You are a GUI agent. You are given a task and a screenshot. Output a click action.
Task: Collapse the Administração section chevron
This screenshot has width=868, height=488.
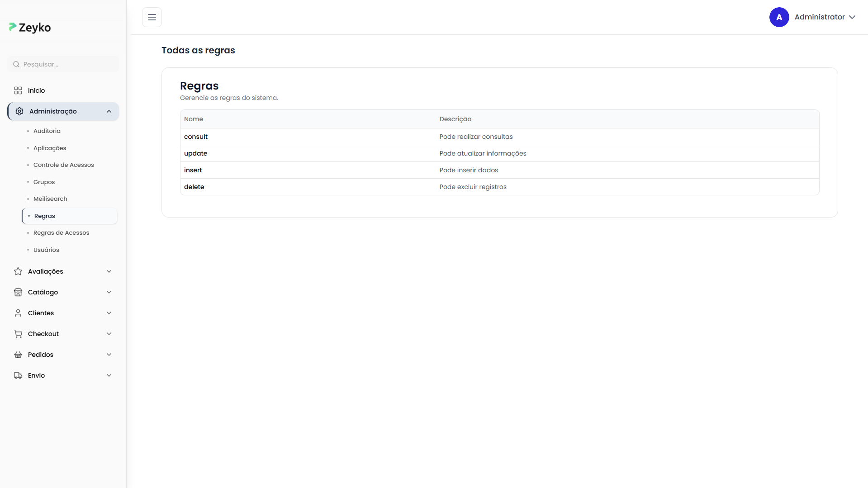[109, 111]
